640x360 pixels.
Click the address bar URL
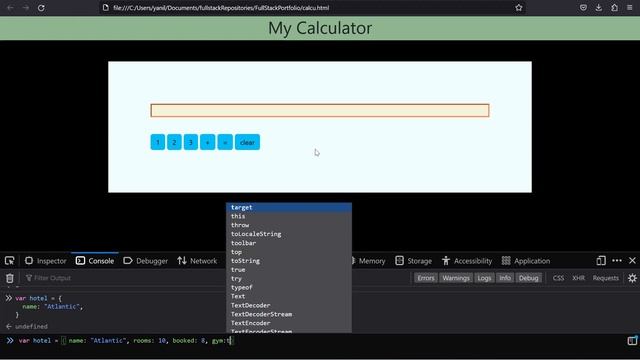221,8
